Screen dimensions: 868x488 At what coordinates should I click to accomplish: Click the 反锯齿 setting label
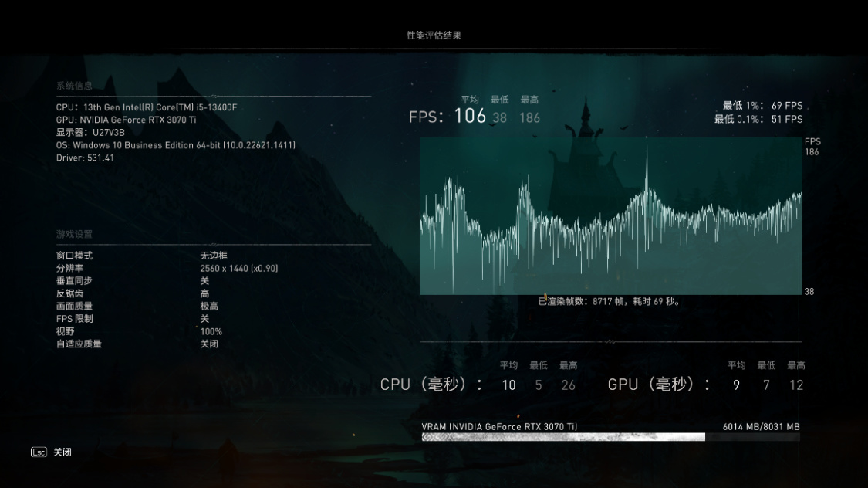coord(69,293)
